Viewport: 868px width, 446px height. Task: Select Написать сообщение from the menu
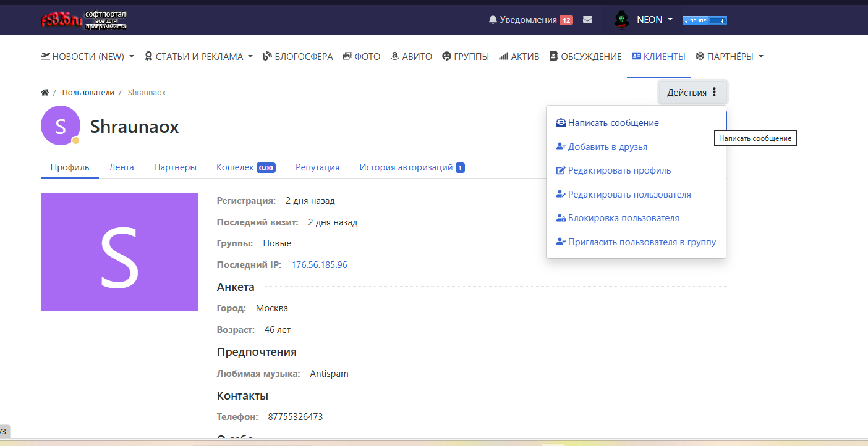[636, 123]
